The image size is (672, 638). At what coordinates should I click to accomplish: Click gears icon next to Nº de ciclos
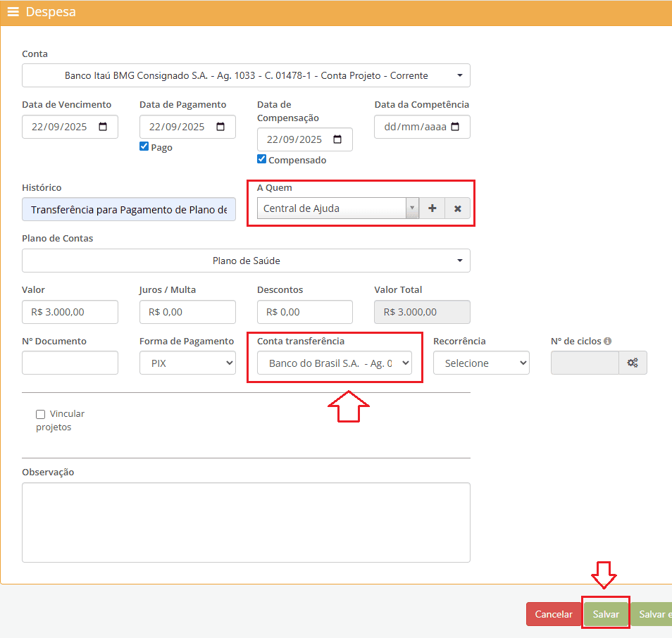click(x=633, y=363)
